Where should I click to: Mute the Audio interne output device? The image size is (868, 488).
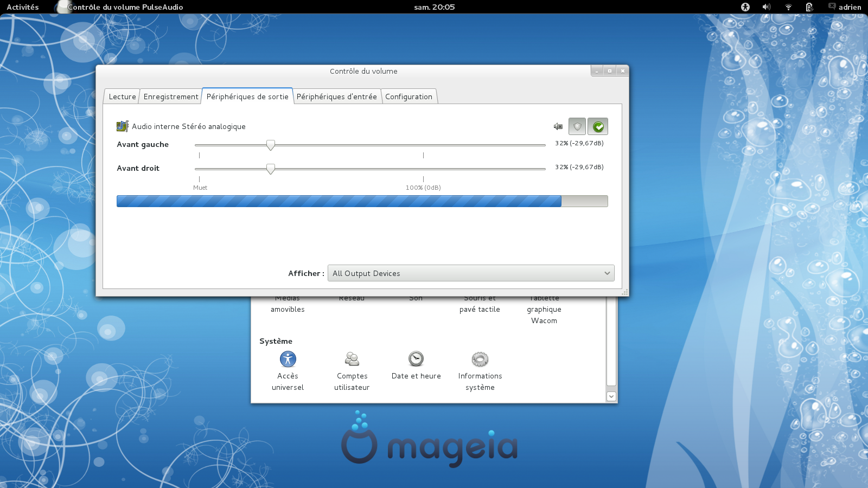click(558, 126)
